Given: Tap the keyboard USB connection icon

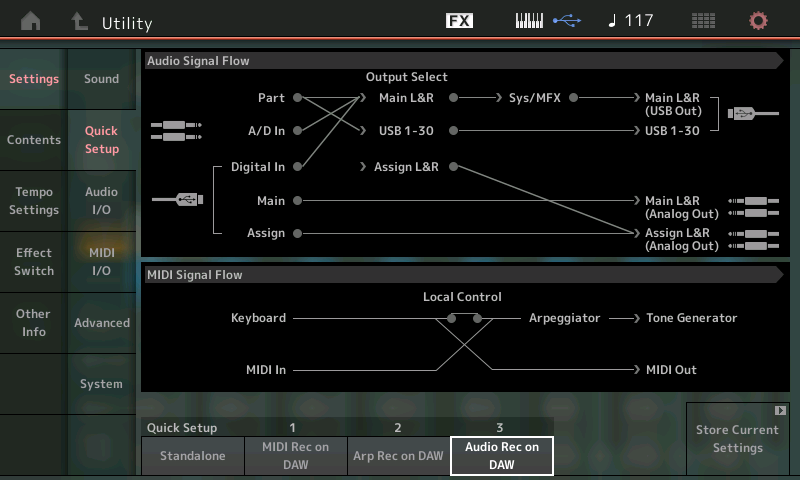Looking at the screenshot, I should click(547, 21).
